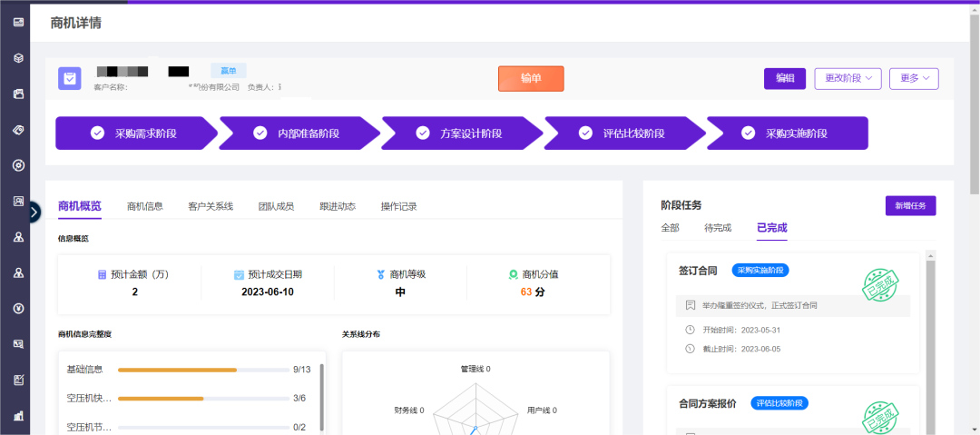Show 全部 stage tasks

(x=670, y=229)
